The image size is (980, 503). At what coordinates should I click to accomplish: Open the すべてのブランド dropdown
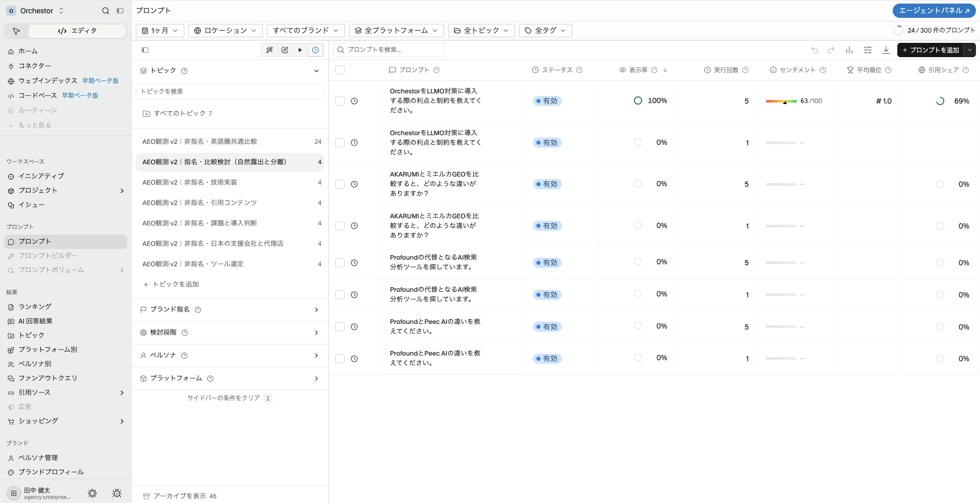point(306,31)
